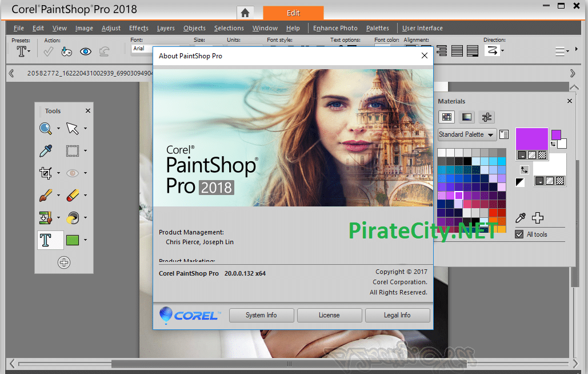
Task: Select the Pick arrow tool
Action: [73, 128]
